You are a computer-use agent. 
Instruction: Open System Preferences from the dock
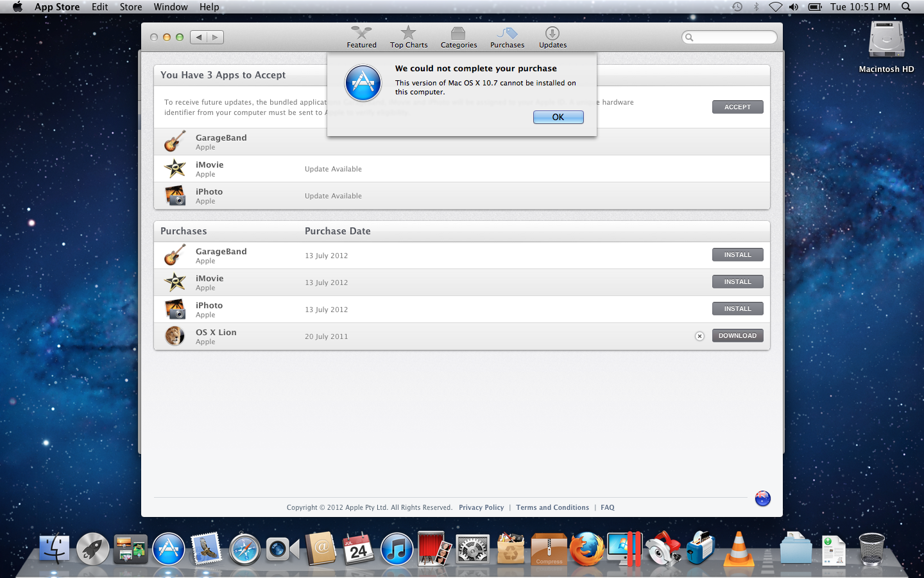point(473,550)
